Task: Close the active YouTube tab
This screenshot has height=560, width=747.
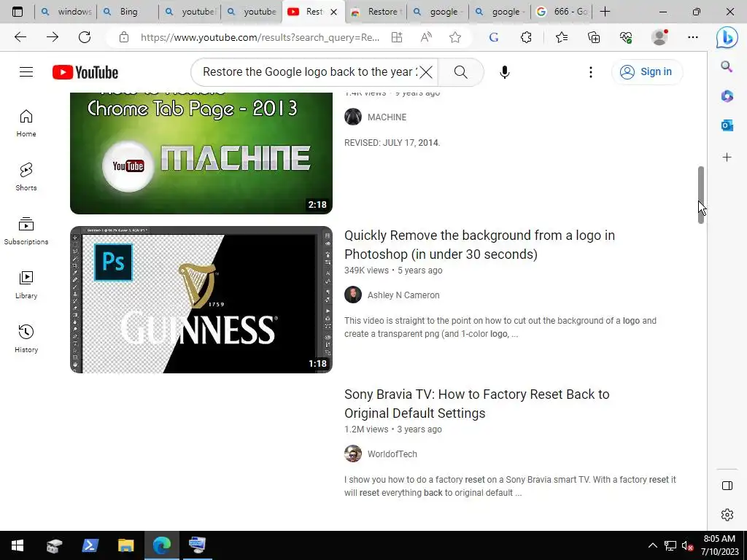Action: point(334,12)
